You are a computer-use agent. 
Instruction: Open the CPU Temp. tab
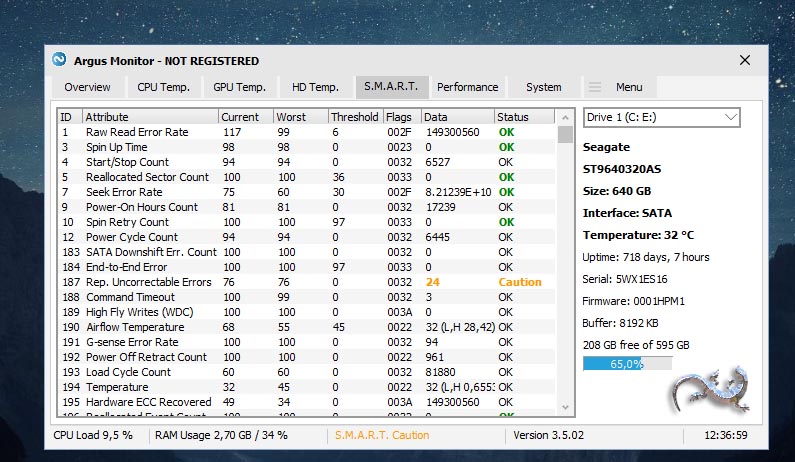(163, 87)
